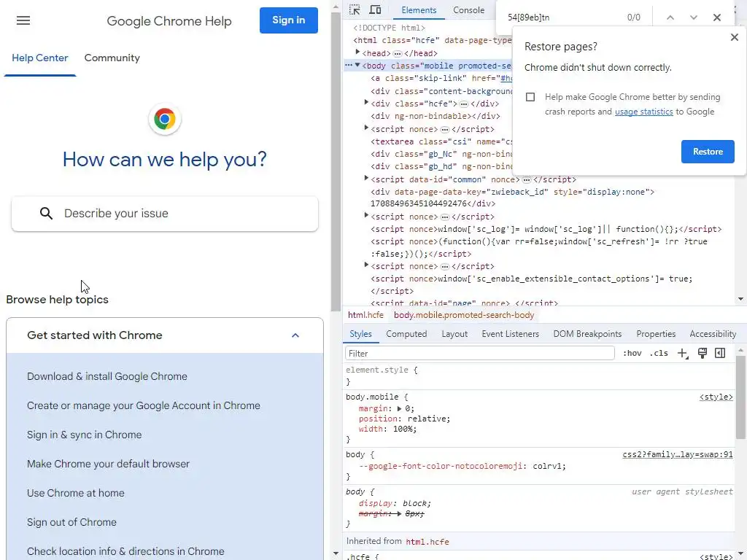Open actions menu dots beside body node
The height and width of the screenshot is (560, 747).
click(349, 65)
